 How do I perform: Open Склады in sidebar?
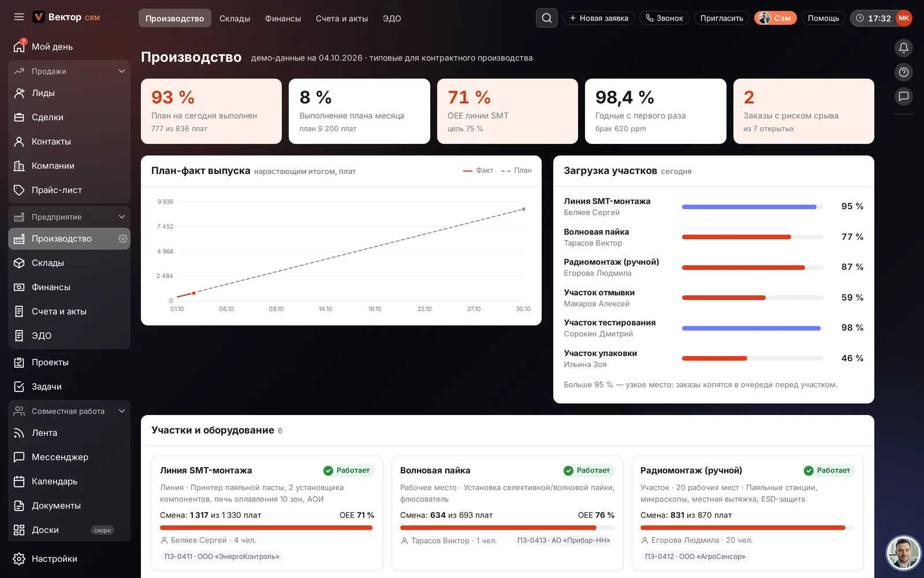pyautogui.click(x=69, y=263)
